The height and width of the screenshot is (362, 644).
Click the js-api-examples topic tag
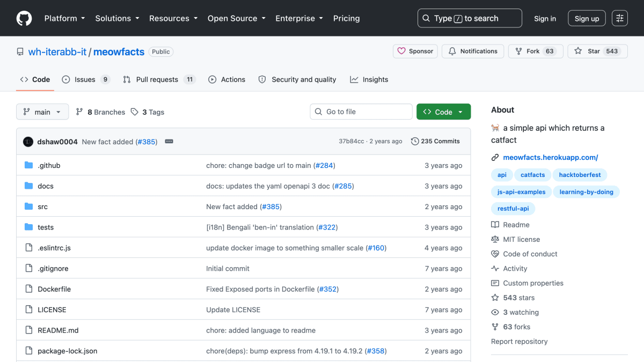click(x=521, y=192)
